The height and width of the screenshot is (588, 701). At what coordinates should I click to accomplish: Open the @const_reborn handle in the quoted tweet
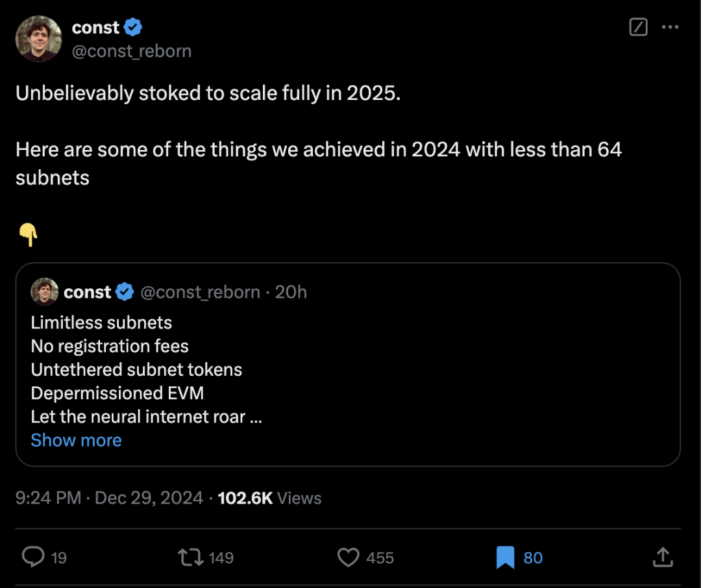coord(200,293)
